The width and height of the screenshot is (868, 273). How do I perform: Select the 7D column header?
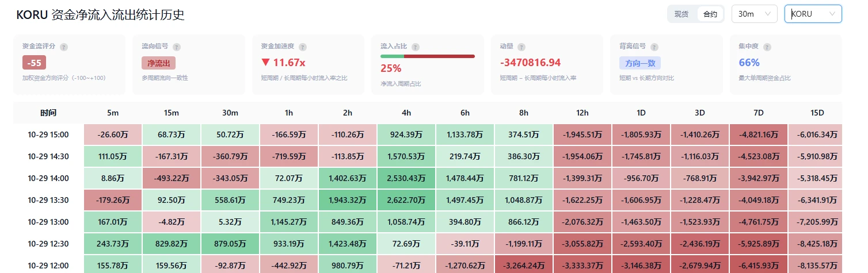point(759,113)
